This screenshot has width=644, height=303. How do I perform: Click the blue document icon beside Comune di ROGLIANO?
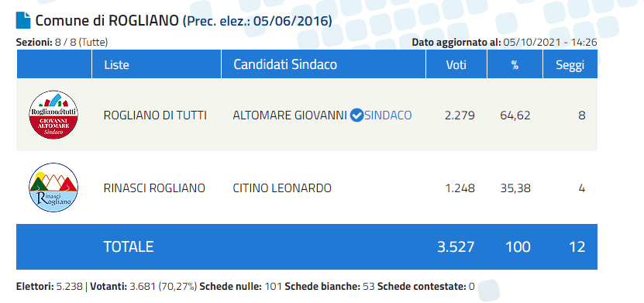point(23,20)
